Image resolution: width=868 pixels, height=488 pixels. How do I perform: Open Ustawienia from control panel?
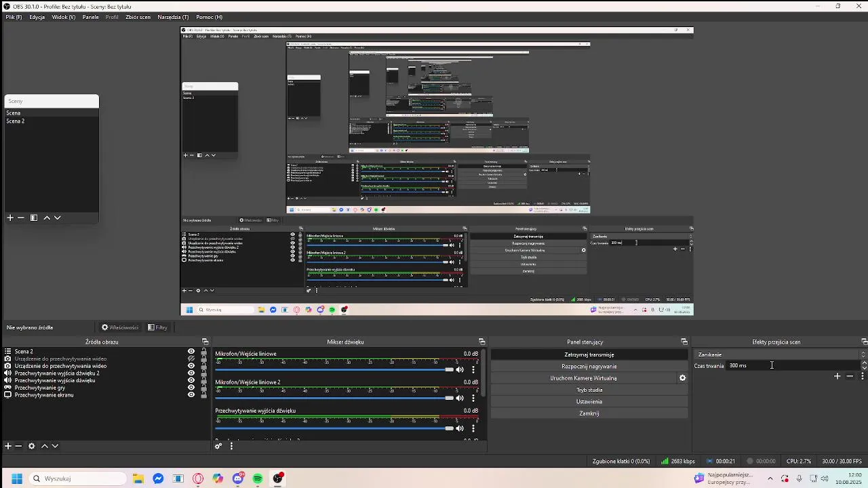point(589,401)
